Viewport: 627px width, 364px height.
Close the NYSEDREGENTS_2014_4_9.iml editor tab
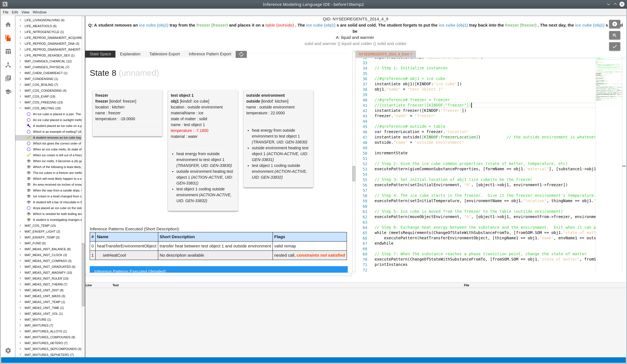pyautogui.click(x=411, y=54)
